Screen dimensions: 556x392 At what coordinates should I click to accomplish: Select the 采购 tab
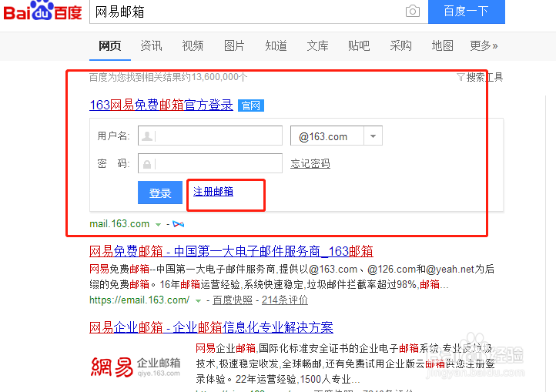[400, 45]
